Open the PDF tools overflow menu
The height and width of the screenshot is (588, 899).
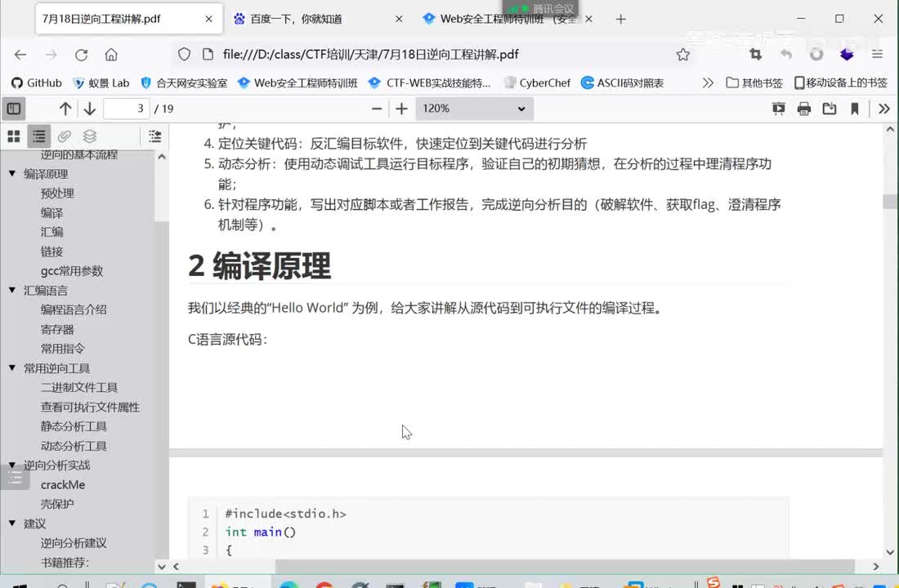coord(884,109)
